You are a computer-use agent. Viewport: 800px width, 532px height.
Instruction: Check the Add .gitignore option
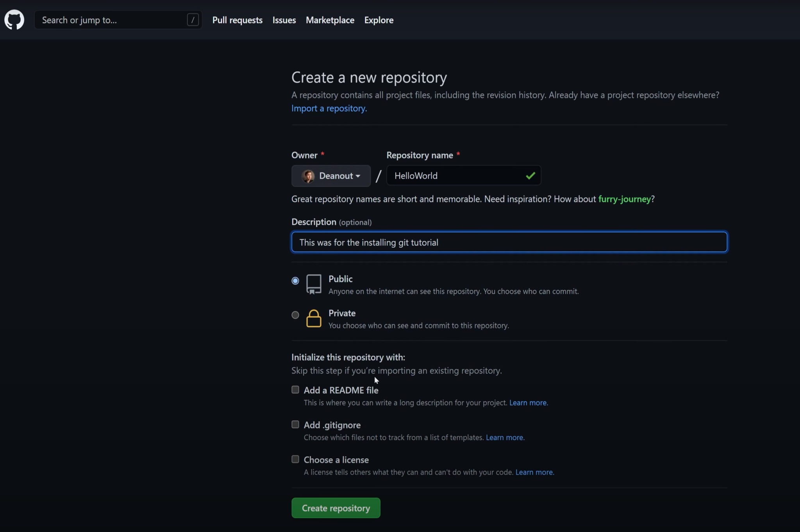point(295,424)
